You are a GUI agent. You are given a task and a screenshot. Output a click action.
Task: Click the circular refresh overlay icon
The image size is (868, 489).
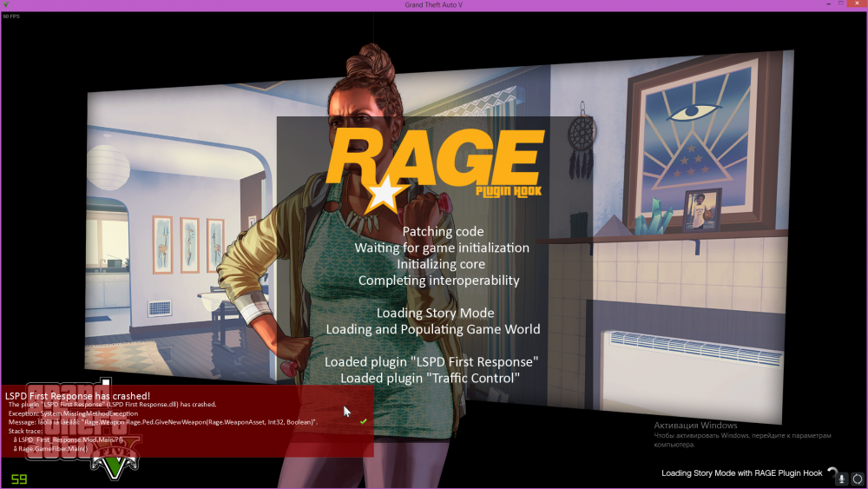857,479
